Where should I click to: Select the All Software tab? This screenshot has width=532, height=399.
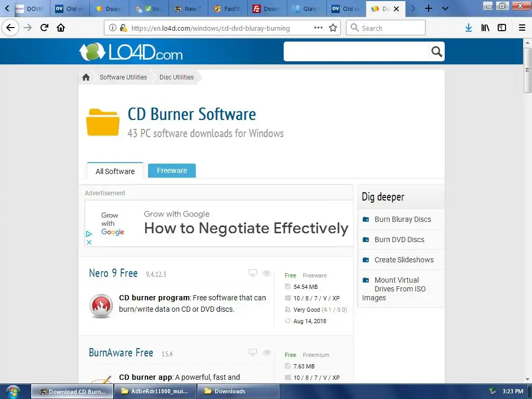(115, 171)
